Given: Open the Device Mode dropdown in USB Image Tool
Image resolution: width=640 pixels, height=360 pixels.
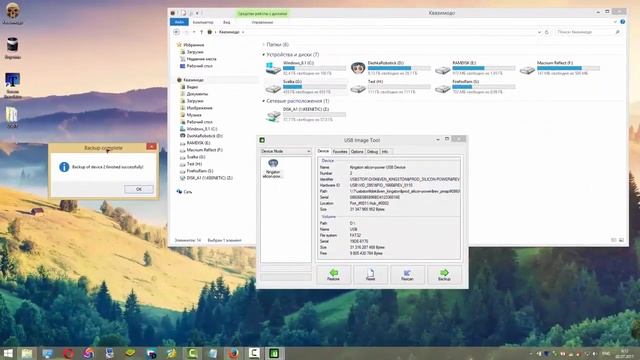Looking at the screenshot, I should pos(286,151).
